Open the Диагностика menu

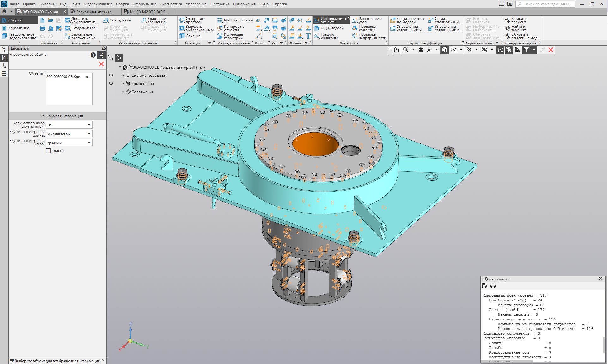click(171, 4)
